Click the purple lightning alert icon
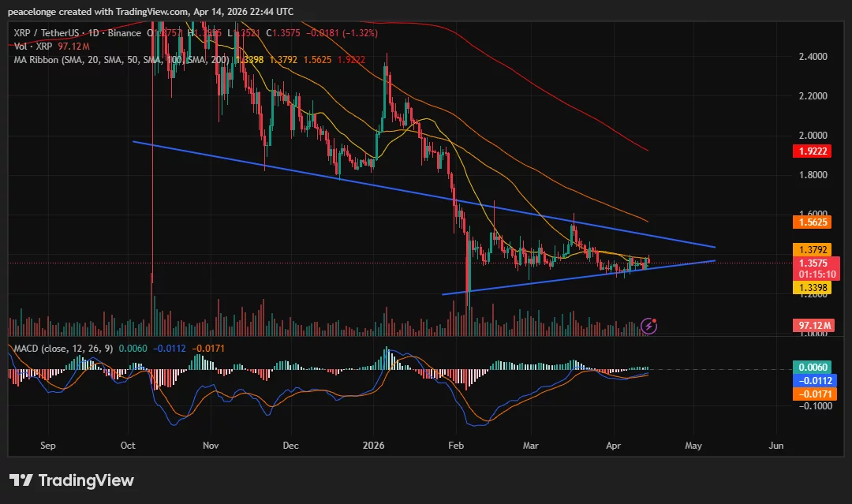 (x=649, y=324)
